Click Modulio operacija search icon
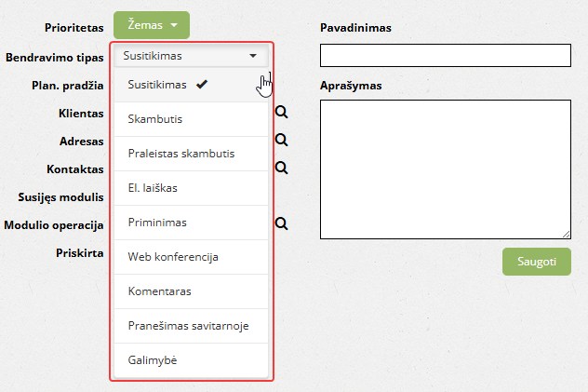 pos(281,223)
